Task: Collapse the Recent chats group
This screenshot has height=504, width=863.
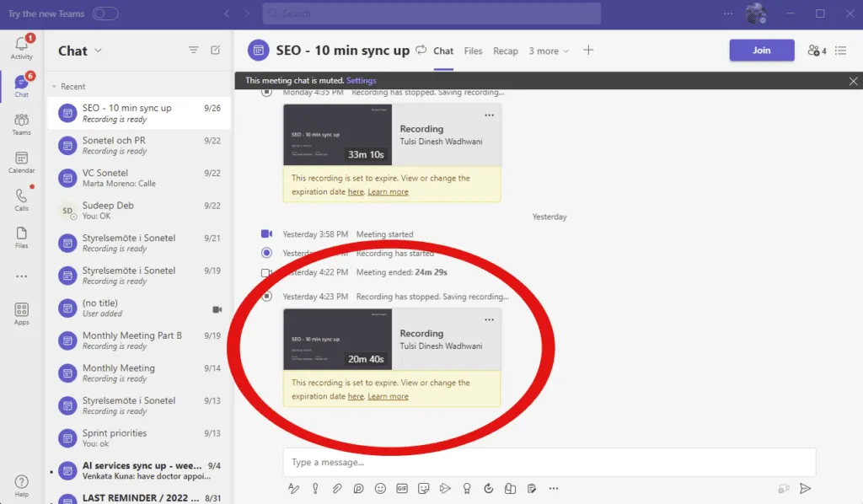Action: point(55,87)
